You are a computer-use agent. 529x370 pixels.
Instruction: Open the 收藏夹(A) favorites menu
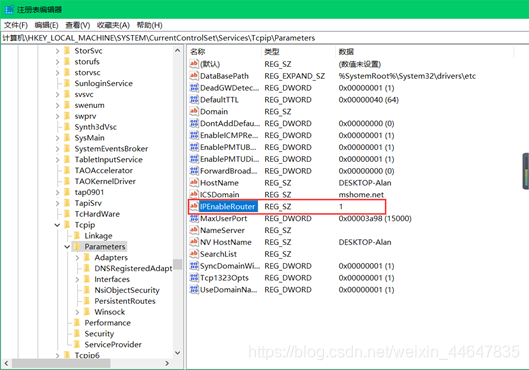coord(113,25)
